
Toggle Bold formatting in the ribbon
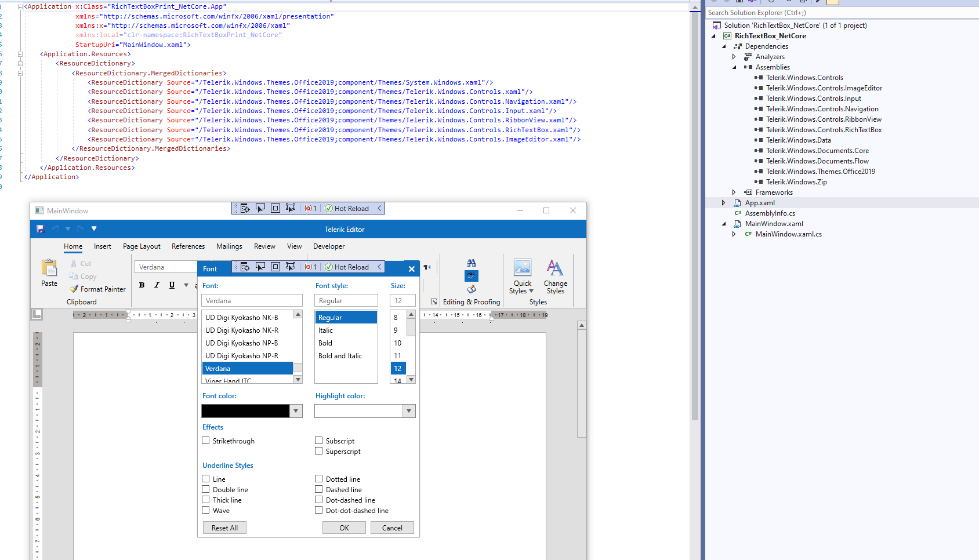point(142,285)
